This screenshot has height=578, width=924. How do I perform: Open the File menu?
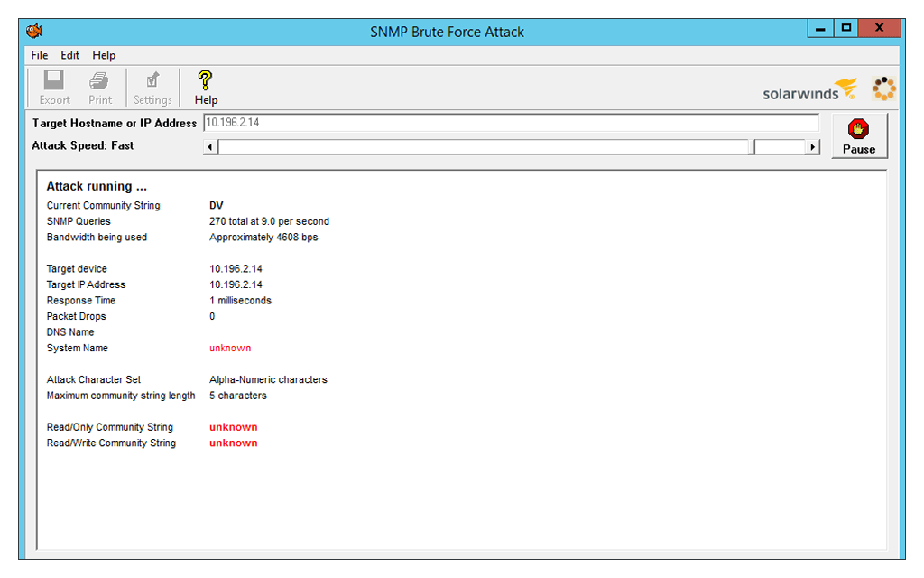coord(40,55)
